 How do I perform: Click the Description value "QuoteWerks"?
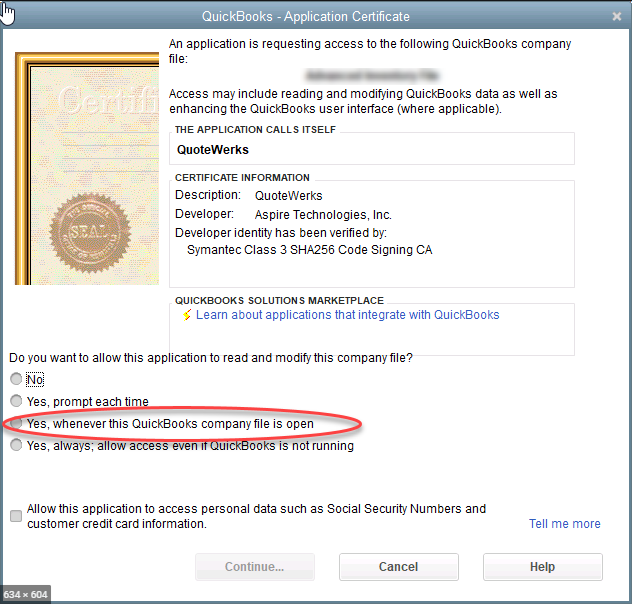[289, 196]
